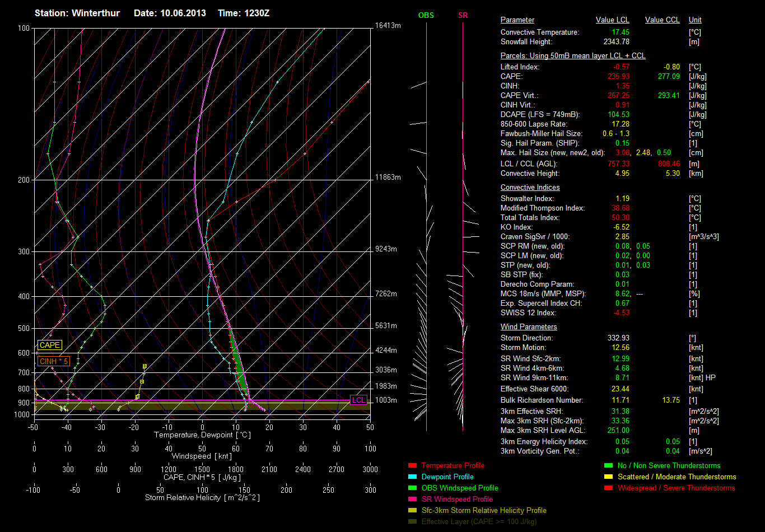The width and height of the screenshot is (765, 532).
Task: Click the green No / Non Severe Thunderstorms swatch
Action: [x=608, y=466]
